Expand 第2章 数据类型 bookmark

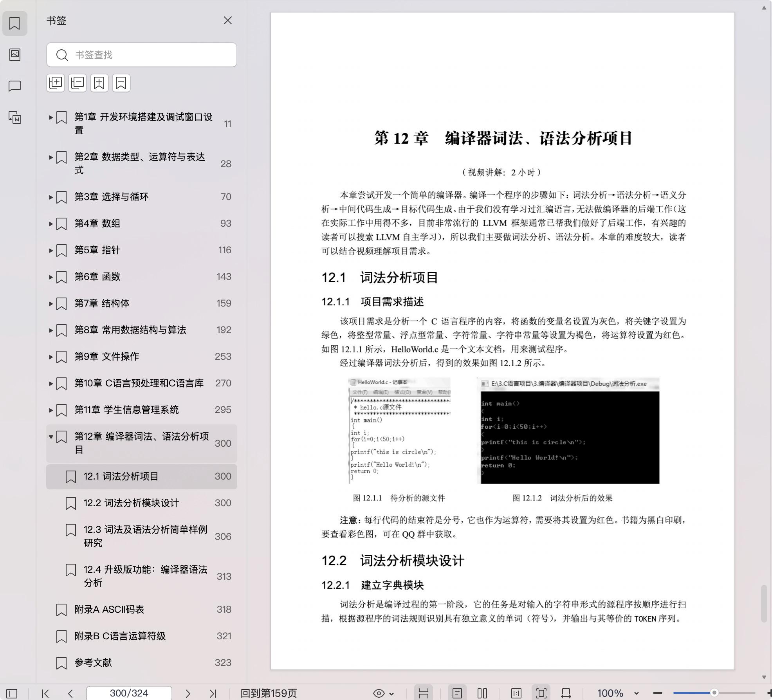pos(51,157)
